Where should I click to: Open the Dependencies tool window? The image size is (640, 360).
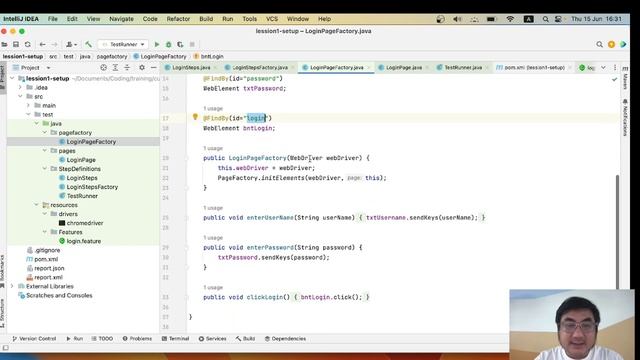[285, 339]
